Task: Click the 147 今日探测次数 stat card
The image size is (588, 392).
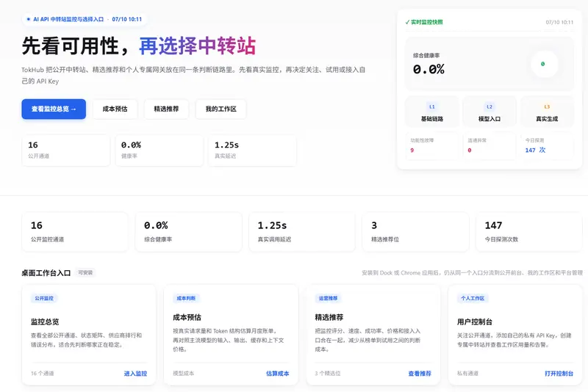Action: click(528, 232)
